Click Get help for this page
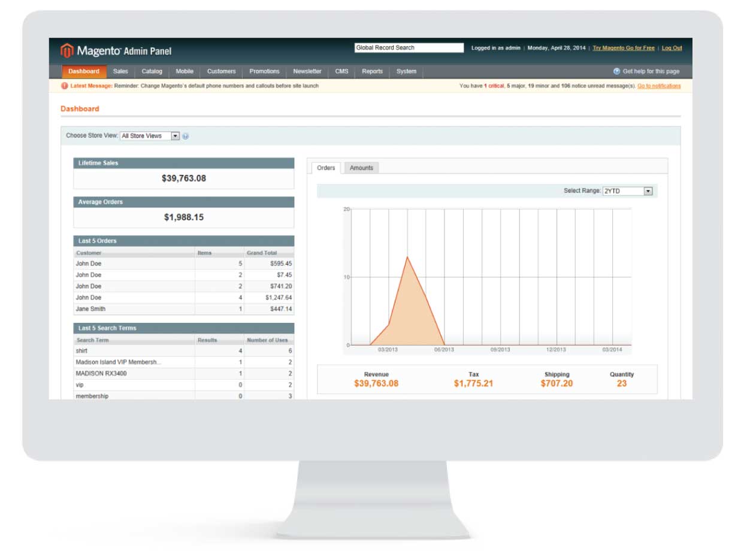Image resolution: width=741 pixels, height=560 pixels. tap(651, 71)
